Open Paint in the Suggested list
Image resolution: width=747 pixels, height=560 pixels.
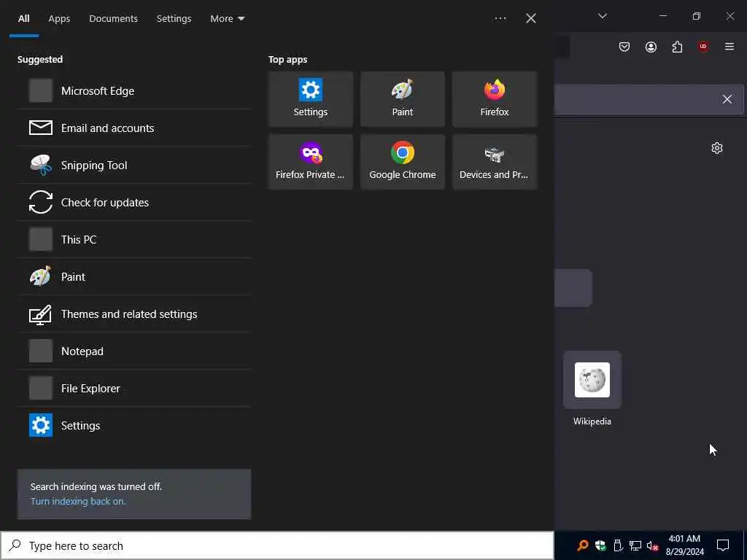pos(134,276)
